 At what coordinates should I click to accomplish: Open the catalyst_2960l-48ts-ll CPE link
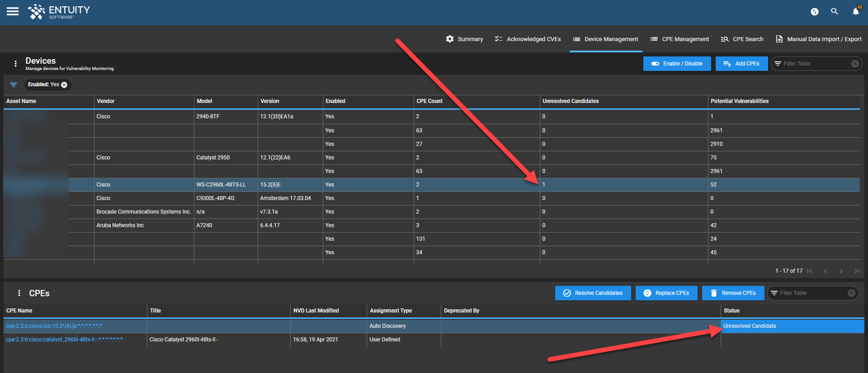coord(64,340)
